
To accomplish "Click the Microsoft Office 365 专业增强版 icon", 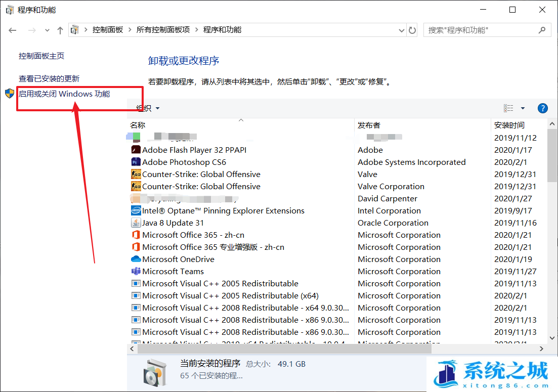I will tap(136, 247).
